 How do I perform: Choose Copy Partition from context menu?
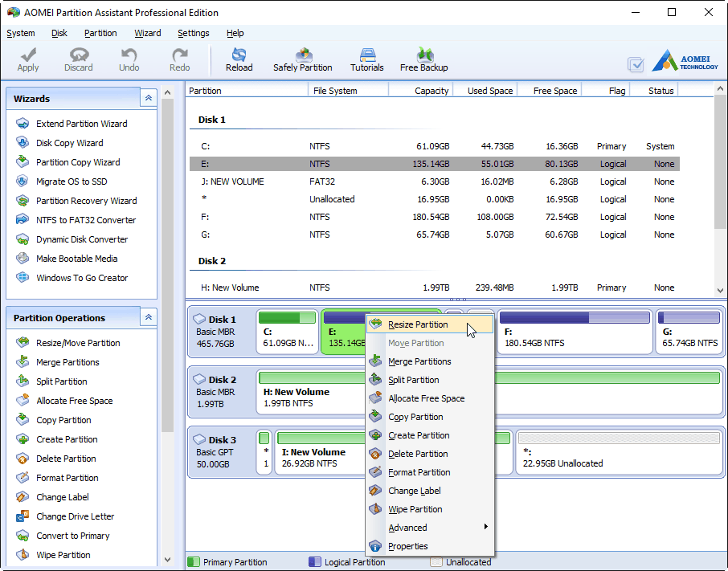430,417
